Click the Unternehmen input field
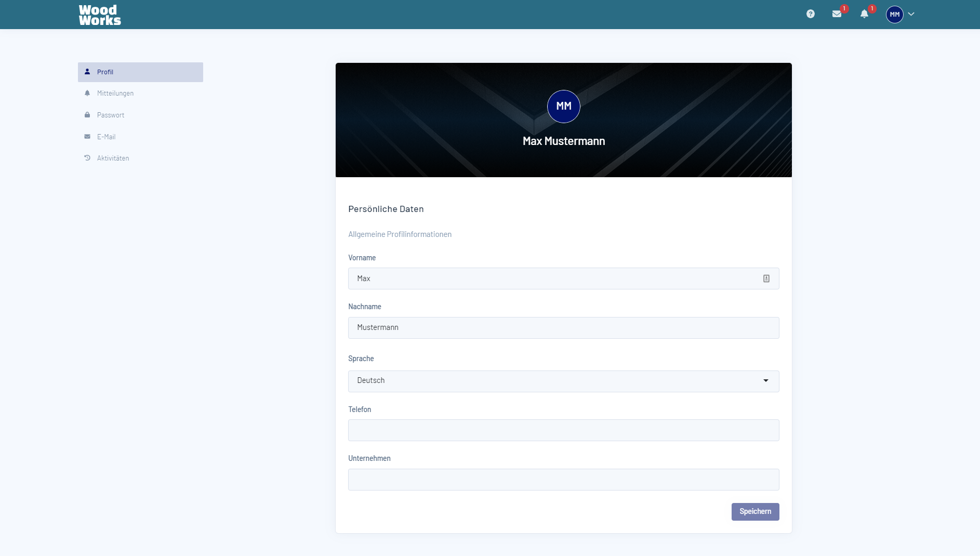The height and width of the screenshot is (556, 980). click(x=563, y=480)
